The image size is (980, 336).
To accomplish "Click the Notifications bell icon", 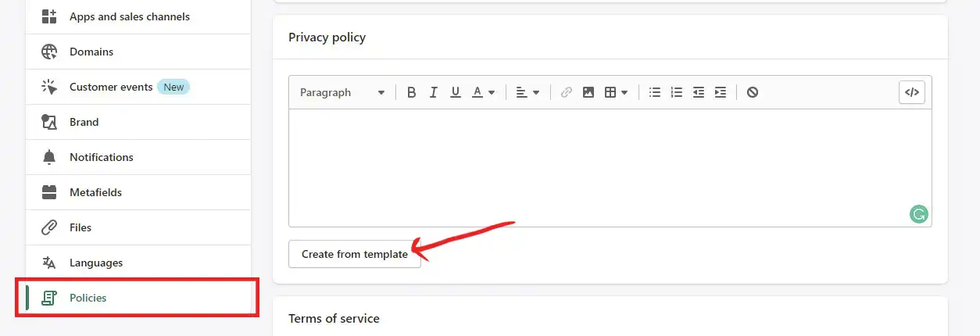I will (x=49, y=157).
